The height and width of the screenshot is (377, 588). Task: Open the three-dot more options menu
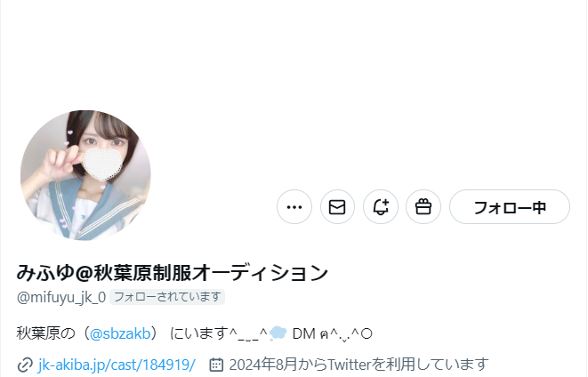[294, 207]
